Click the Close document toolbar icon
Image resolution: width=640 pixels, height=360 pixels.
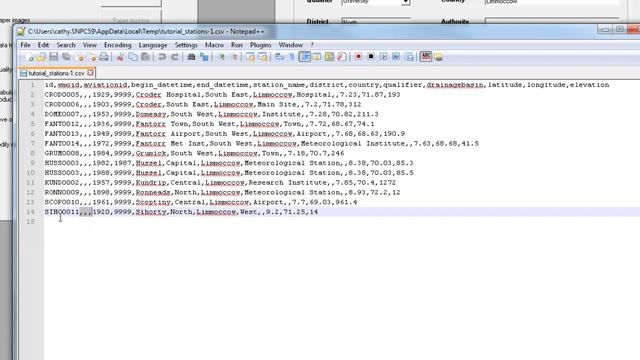click(x=80, y=57)
